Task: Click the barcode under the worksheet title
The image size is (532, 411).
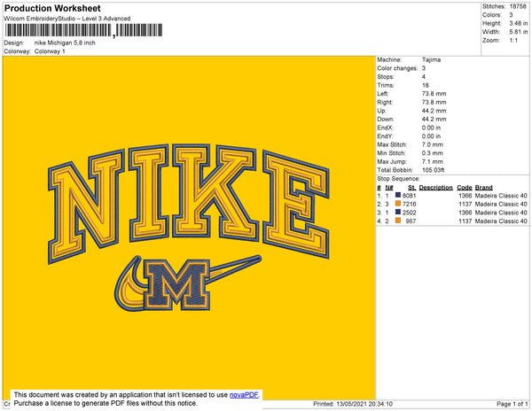Action: click(83, 30)
